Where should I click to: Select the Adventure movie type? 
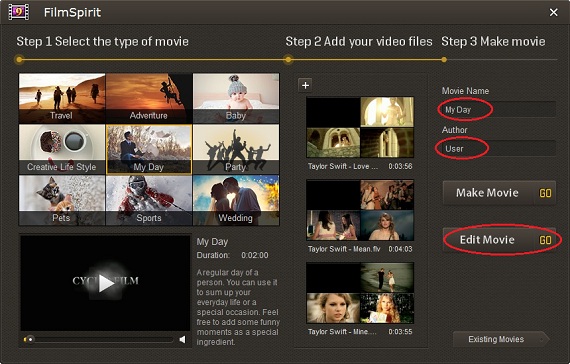[149, 98]
